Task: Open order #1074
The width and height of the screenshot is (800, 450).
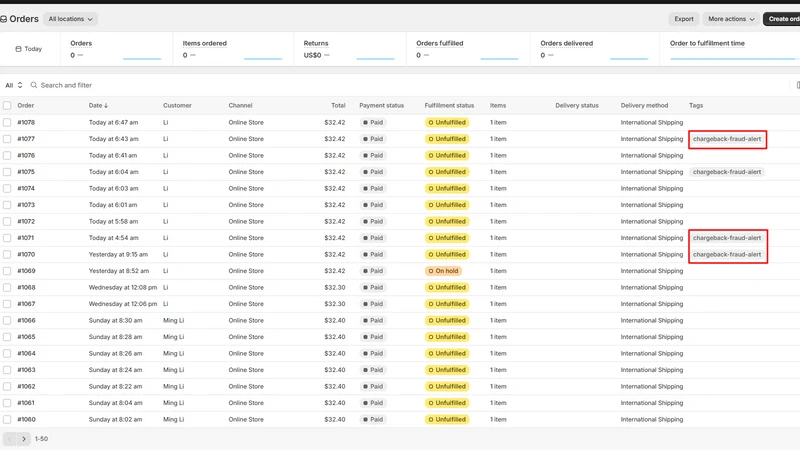Action: 26,188
